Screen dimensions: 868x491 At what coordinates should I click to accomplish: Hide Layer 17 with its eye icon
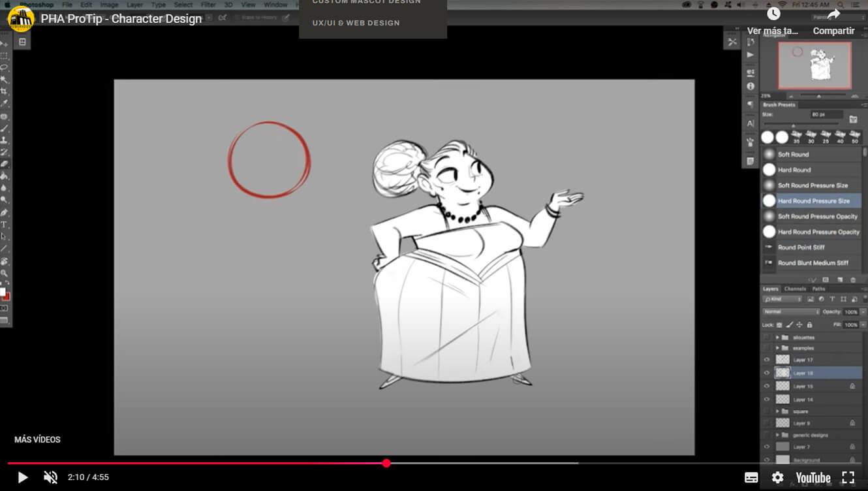coord(767,360)
